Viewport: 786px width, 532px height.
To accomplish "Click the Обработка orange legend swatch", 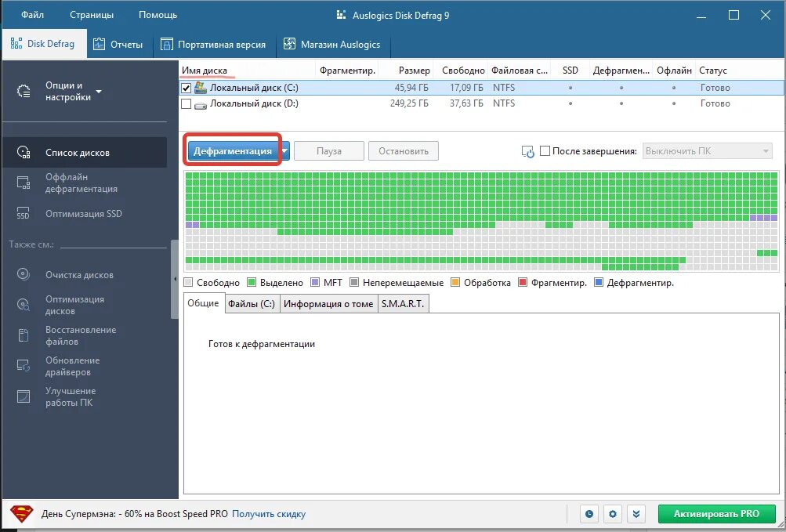I will [x=455, y=282].
